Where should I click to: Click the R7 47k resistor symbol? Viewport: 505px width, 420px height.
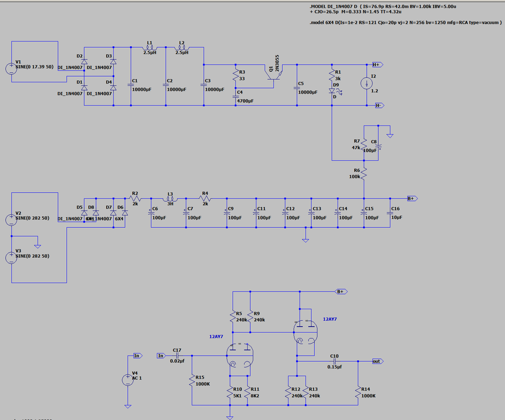point(364,145)
